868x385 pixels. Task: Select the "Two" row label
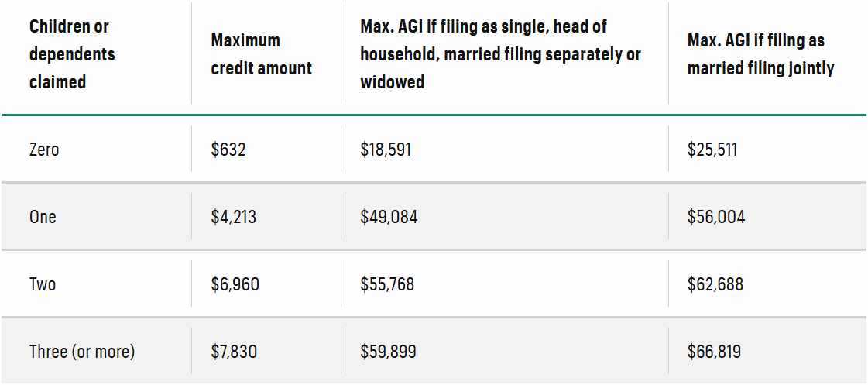43,284
